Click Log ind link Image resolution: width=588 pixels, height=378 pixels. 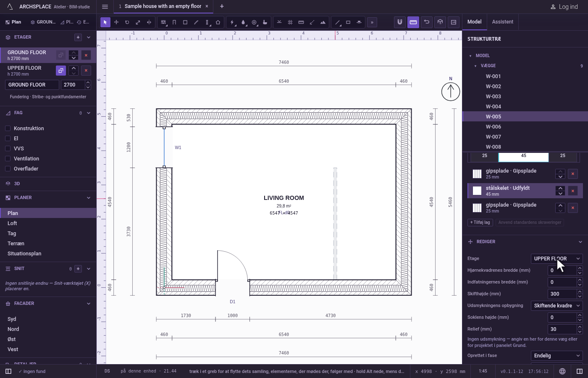tap(564, 7)
